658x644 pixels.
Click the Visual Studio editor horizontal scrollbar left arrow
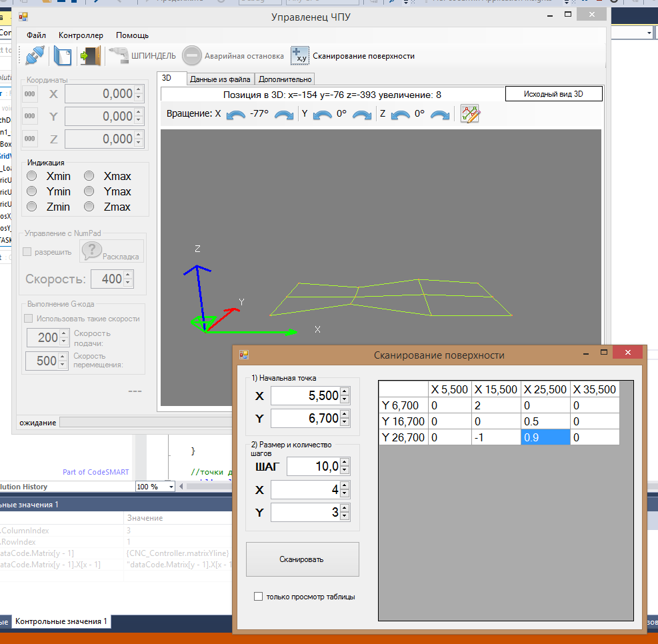(x=181, y=487)
